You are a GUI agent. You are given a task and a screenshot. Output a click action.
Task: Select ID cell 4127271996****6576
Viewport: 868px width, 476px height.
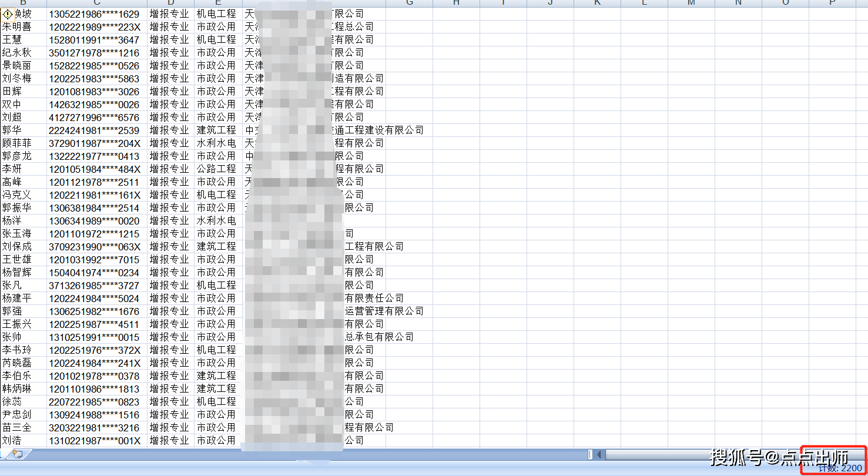97,117
